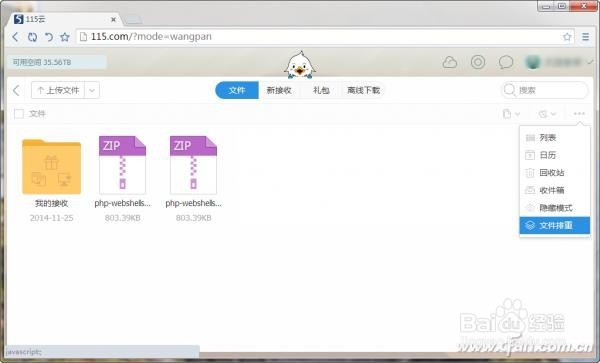
Task: Click the address bar showing 115.com
Action: click(x=324, y=37)
